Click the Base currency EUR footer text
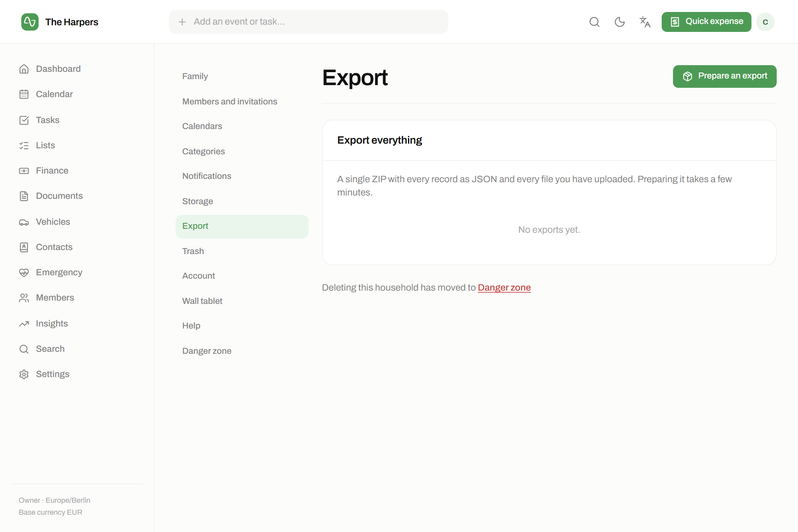 51,512
